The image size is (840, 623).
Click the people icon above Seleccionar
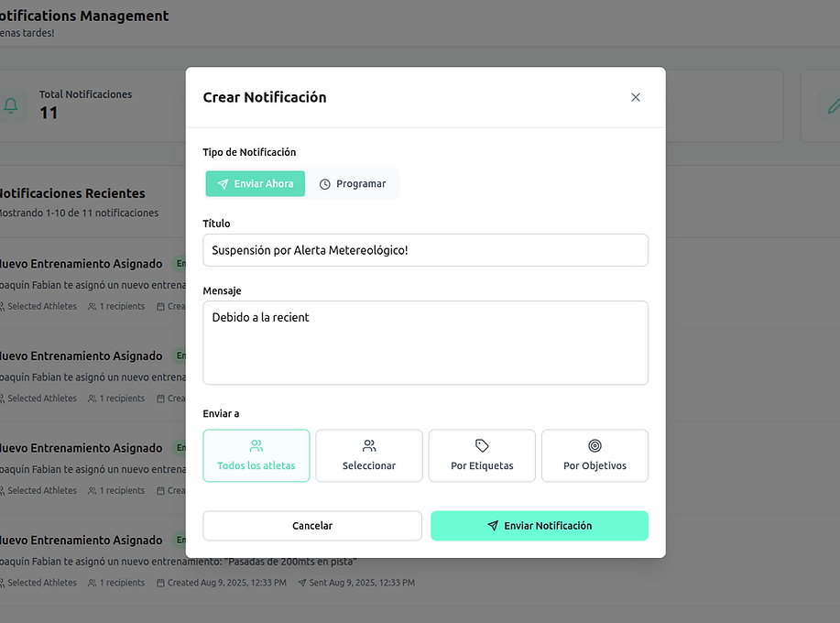(x=369, y=445)
